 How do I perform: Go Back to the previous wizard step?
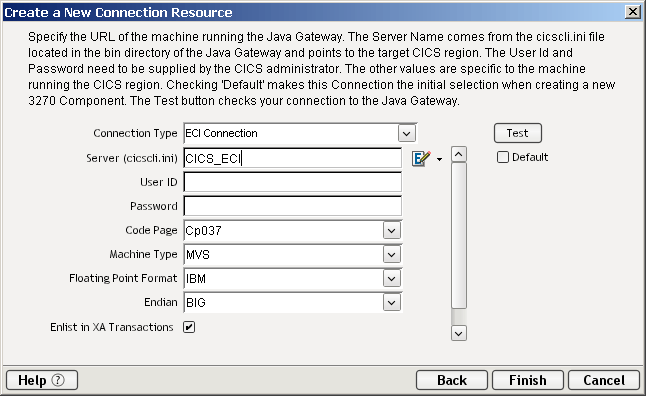click(x=452, y=380)
